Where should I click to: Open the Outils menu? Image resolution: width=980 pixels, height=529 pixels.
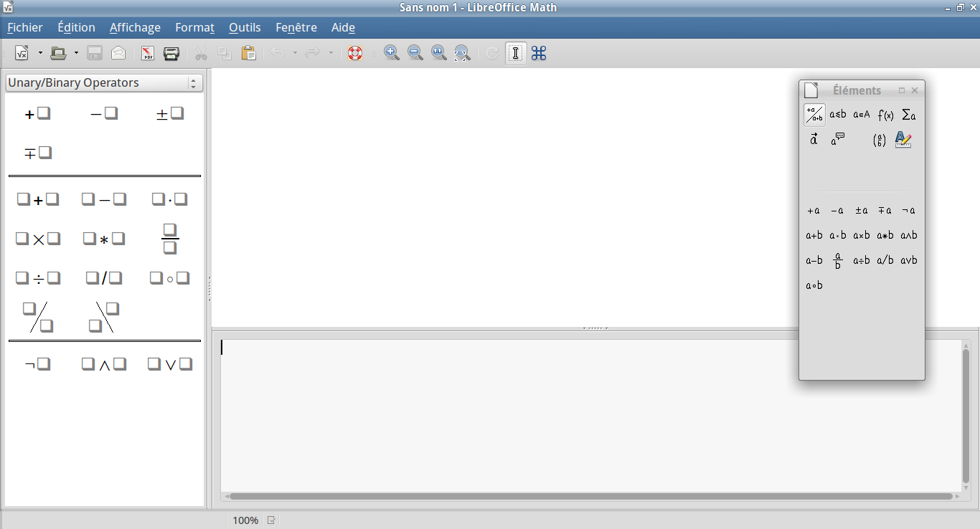(245, 27)
